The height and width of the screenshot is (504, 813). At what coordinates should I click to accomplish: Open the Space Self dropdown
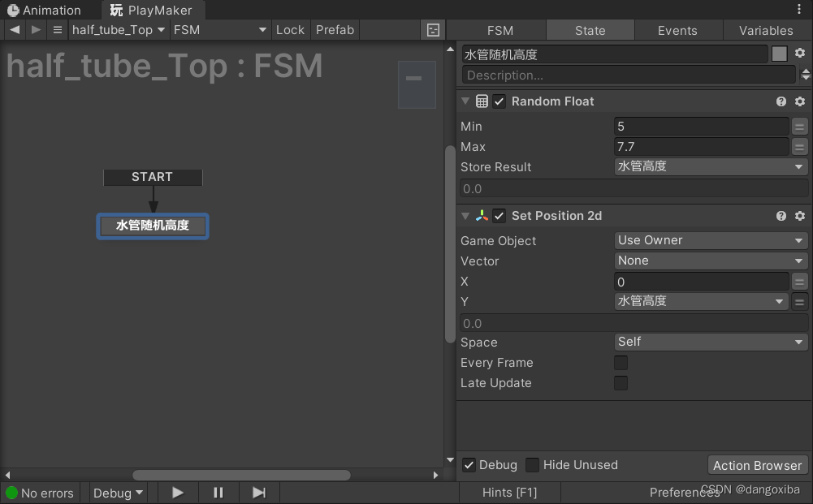click(x=711, y=342)
